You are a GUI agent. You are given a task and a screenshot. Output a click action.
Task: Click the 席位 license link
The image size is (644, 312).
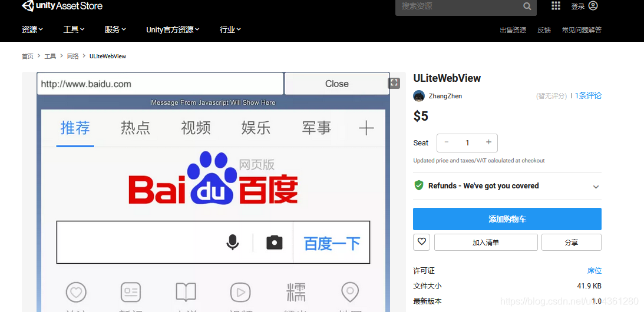[595, 271]
